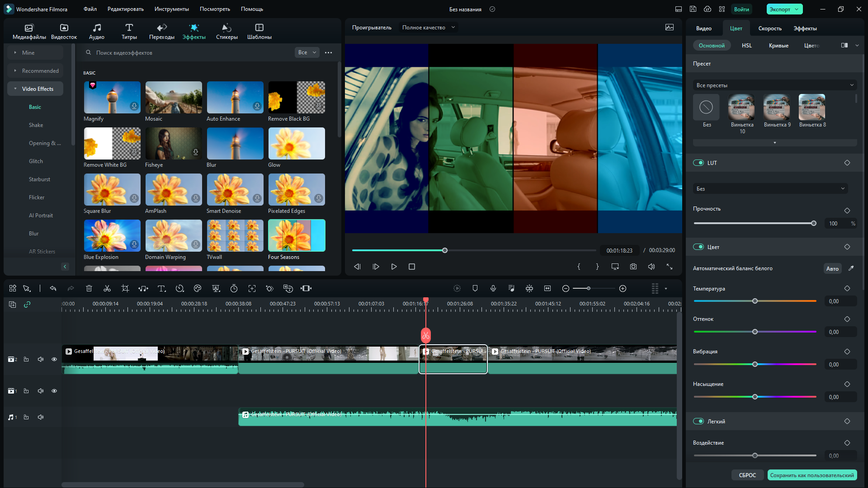Take a snapshot with the camera icon
The height and width of the screenshot is (488, 868).
633,267
